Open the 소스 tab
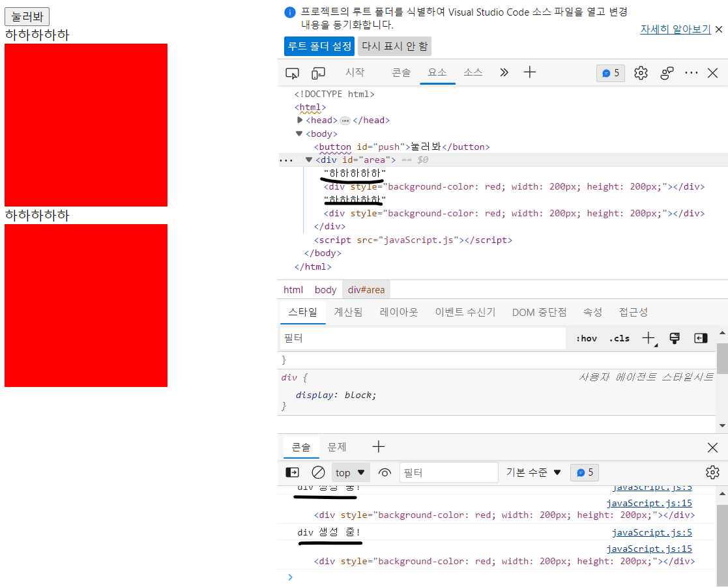 click(x=473, y=72)
